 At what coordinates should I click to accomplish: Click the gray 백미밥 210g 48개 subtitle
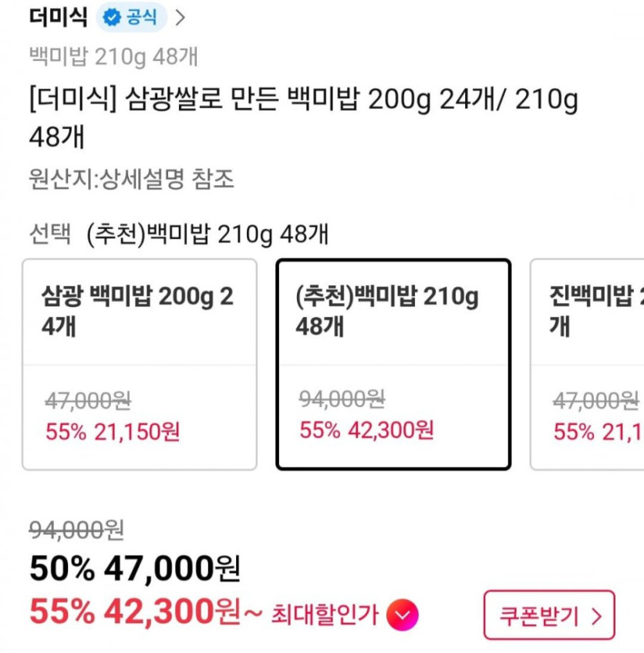113,56
